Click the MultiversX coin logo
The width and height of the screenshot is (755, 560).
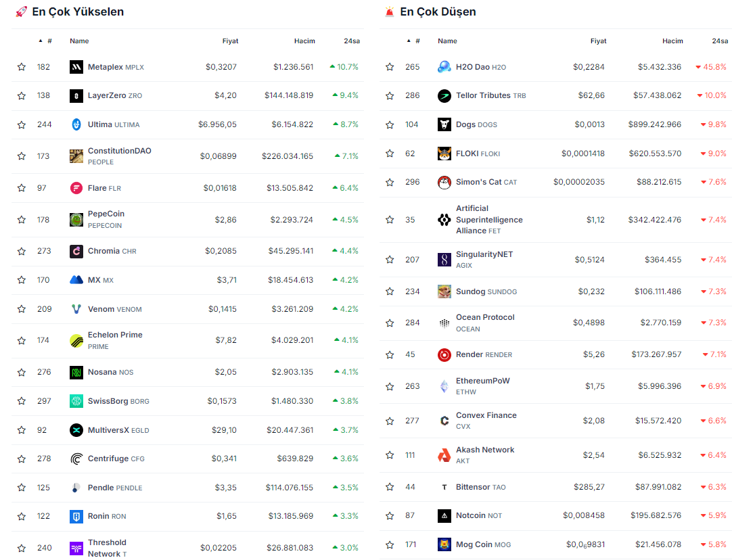pyautogui.click(x=76, y=430)
